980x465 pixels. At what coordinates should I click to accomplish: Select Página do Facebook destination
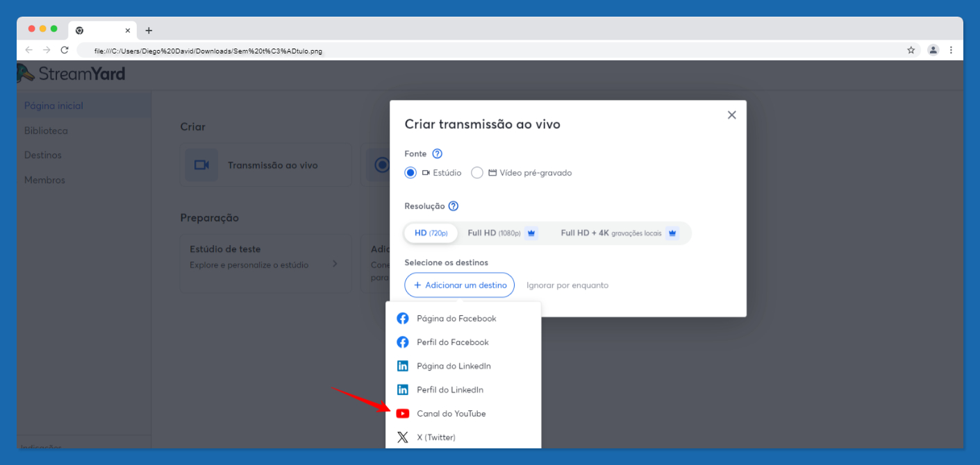(x=463, y=319)
